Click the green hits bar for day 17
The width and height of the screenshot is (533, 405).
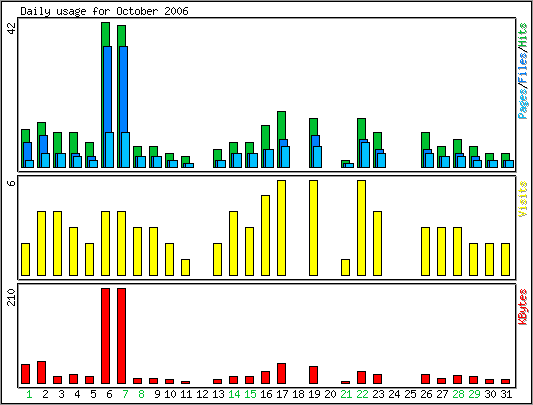click(x=281, y=125)
